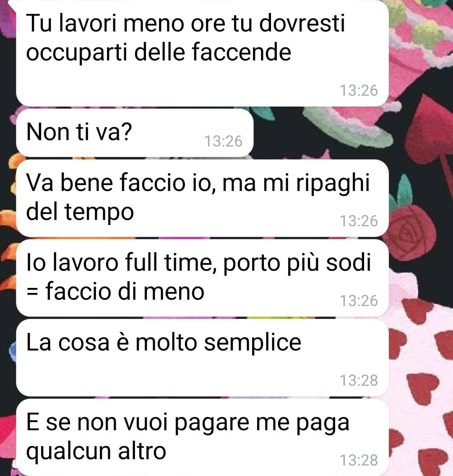Click the words 'qualcun altro' in last message
Image resolution: width=453 pixels, height=476 pixels.
[96, 451]
